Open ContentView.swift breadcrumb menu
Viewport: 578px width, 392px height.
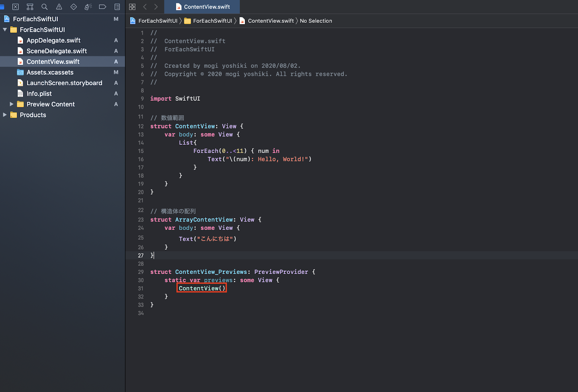pos(271,21)
